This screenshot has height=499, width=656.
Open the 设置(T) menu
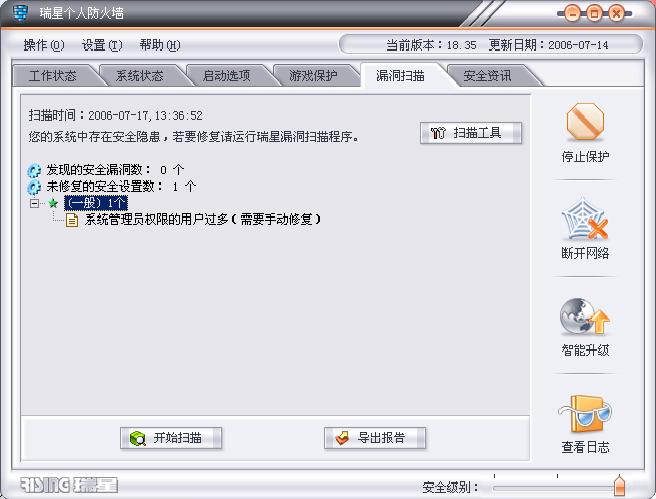(102, 45)
